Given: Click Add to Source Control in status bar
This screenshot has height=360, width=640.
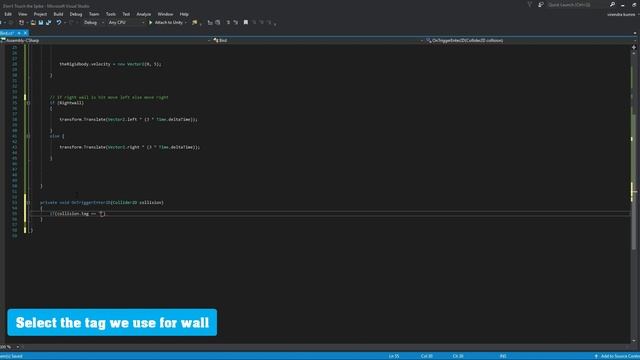Looking at the screenshot, I should pyautogui.click(x=617, y=356).
